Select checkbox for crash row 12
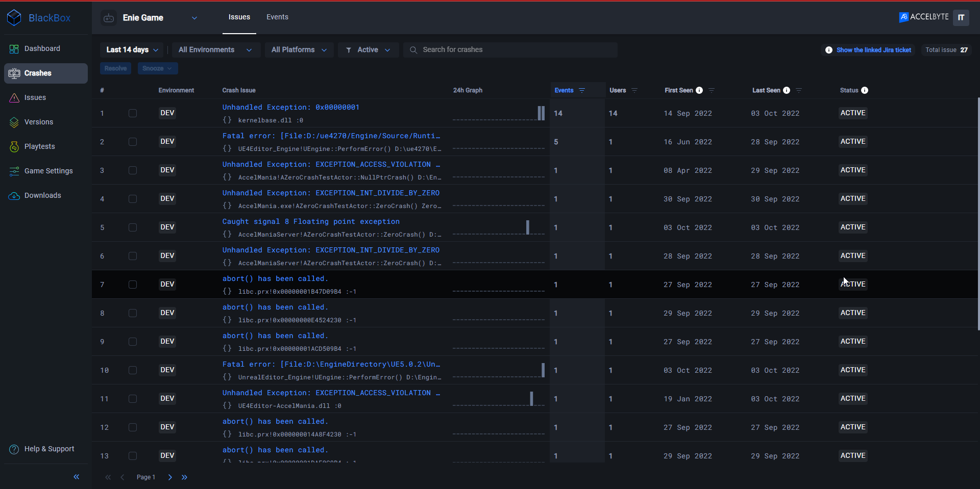 pyautogui.click(x=133, y=427)
